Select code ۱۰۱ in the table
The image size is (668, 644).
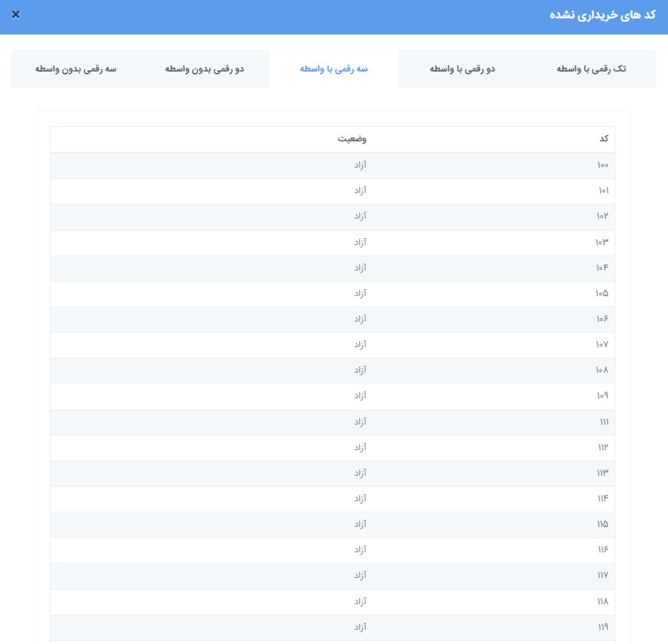pyautogui.click(x=603, y=191)
